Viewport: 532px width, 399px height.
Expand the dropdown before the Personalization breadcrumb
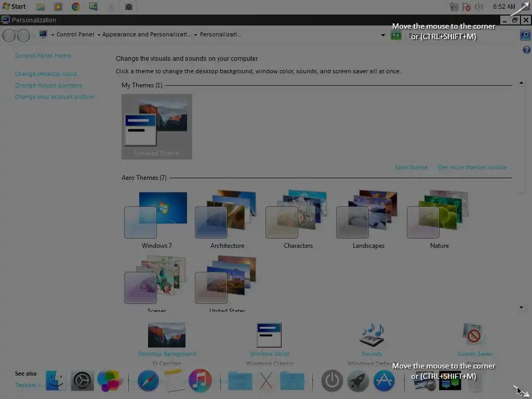pyautogui.click(x=196, y=35)
